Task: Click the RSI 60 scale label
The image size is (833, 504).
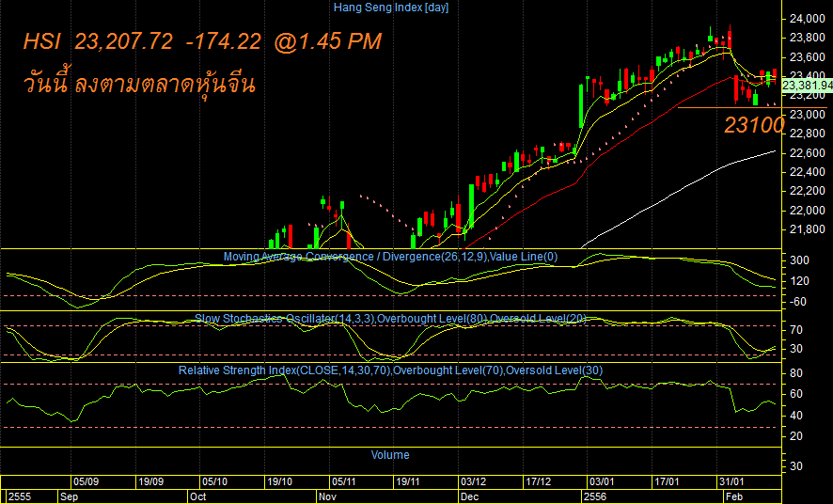Action: coord(795,395)
